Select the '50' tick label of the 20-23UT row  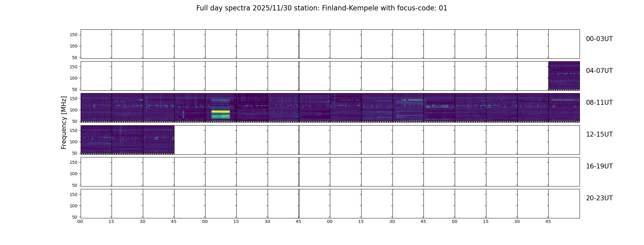click(x=75, y=217)
